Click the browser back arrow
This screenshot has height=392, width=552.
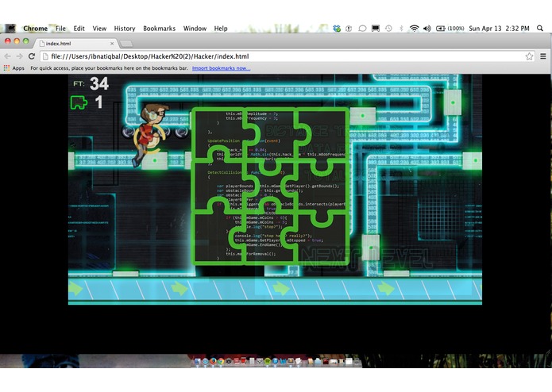coord(7,56)
